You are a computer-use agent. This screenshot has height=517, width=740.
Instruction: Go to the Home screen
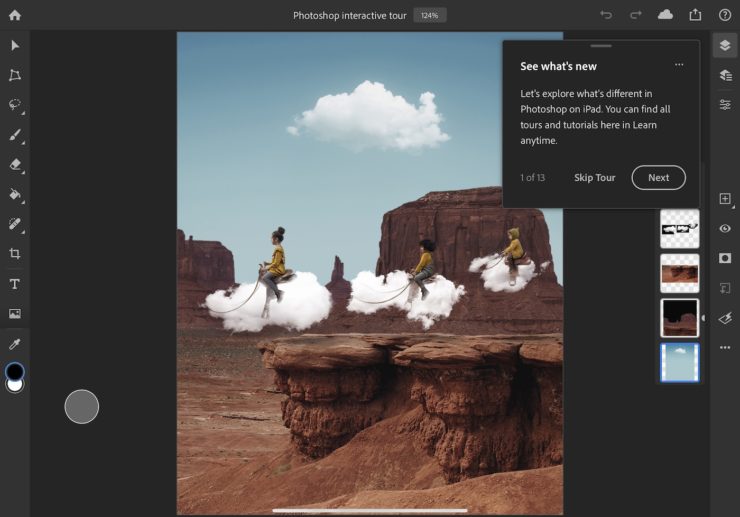click(15, 15)
